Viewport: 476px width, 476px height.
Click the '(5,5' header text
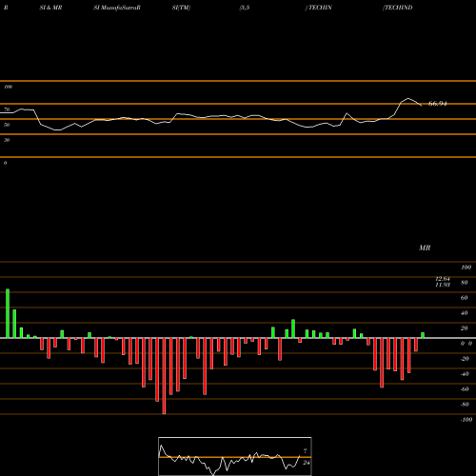[245, 8]
